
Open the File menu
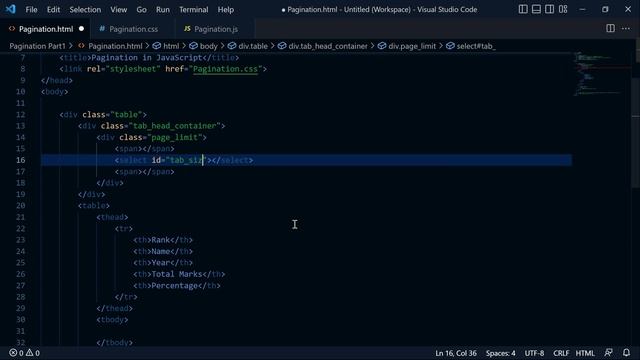pyautogui.click(x=31, y=9)
